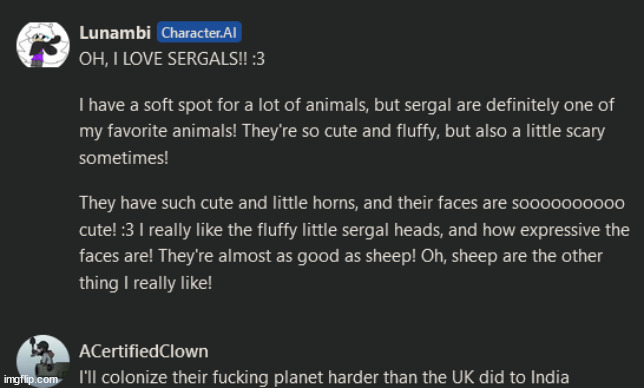Click the :3 emoticon after SERGALS!!
This screenshot has height=388, width=644.
[x=258, y=59]
